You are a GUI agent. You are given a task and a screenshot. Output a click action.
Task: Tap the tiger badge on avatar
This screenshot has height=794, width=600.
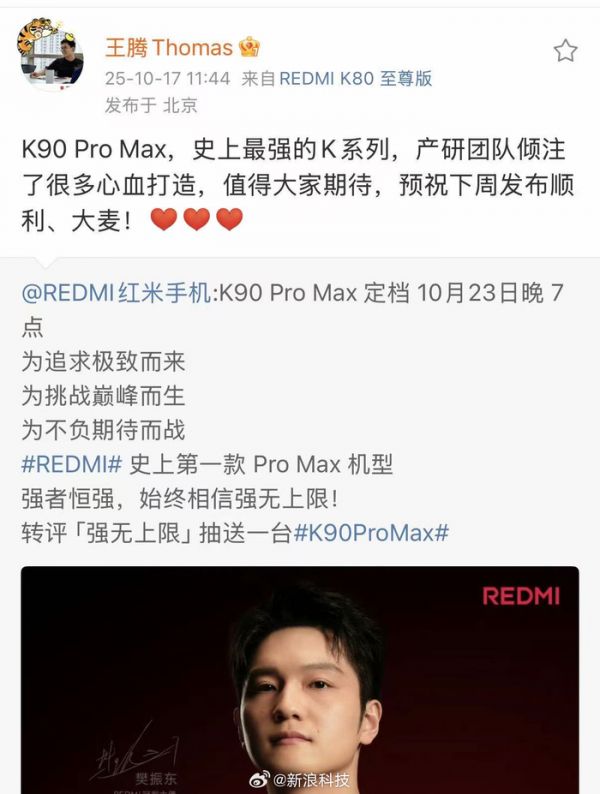tap(34, 33)
